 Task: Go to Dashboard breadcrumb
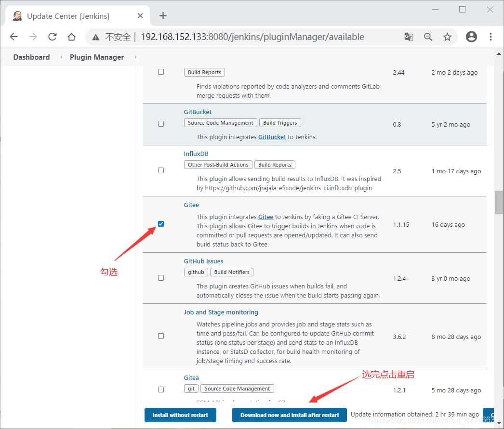(x=31, y=57)
